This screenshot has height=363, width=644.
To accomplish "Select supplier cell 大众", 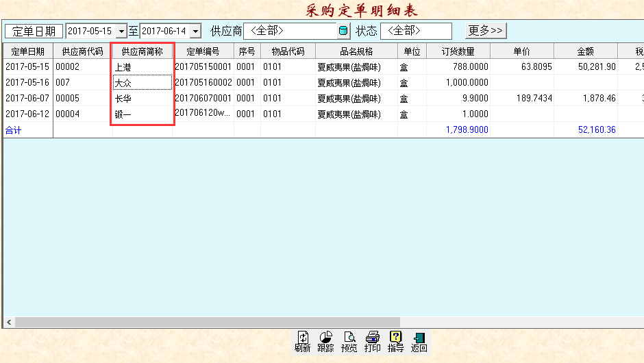I will (142, 83).
